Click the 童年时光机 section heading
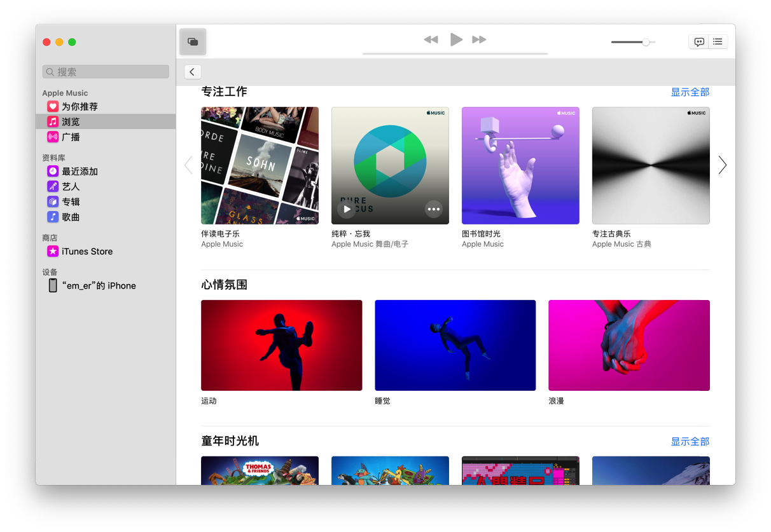 (230, 441)
